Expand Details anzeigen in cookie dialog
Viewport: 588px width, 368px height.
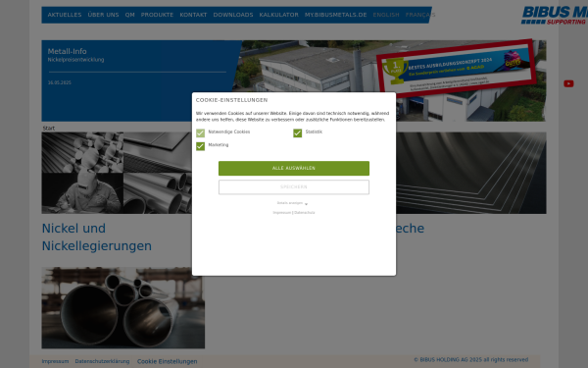tap(292, 203)
